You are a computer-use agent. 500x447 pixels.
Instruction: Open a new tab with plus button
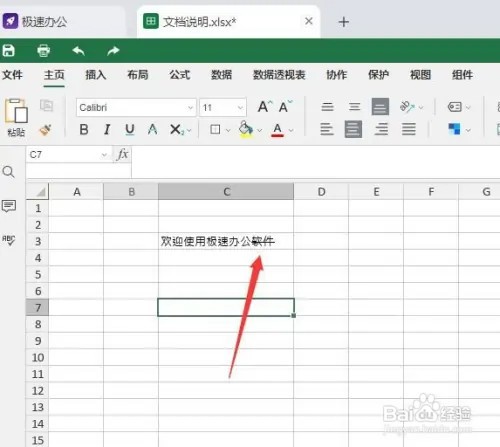click(x=344, y=22)
